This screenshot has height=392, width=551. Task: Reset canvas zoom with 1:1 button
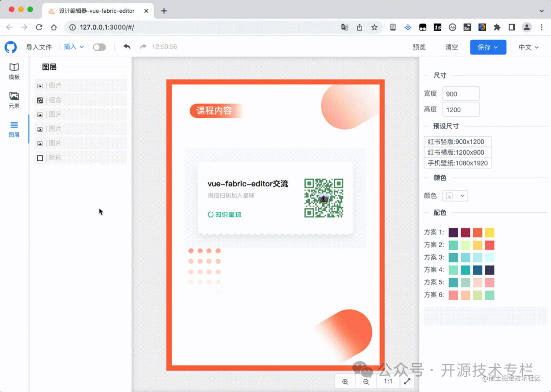pos(388,381)
